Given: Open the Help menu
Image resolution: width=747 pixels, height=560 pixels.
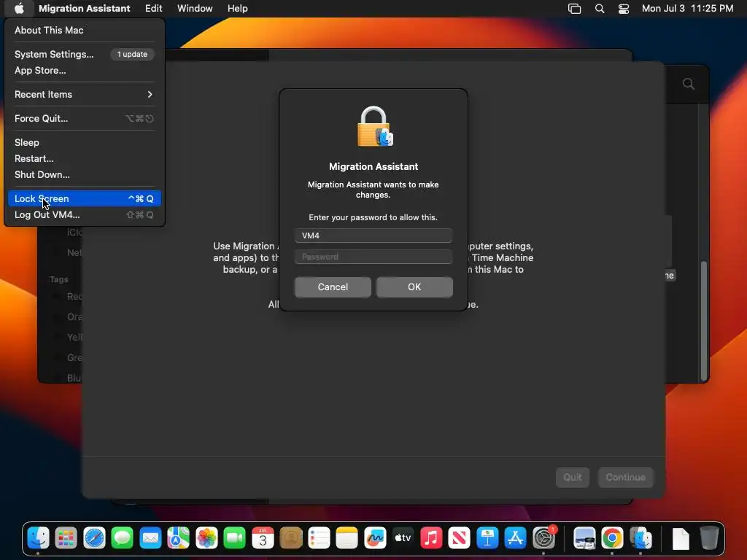Looking at the screenshot, I should tap(237, 8).
